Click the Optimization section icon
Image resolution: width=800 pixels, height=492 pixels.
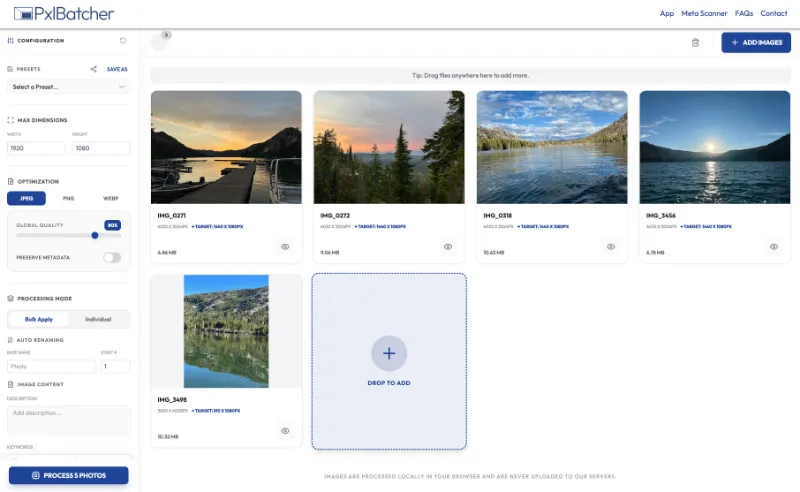[x=10, y=181]
